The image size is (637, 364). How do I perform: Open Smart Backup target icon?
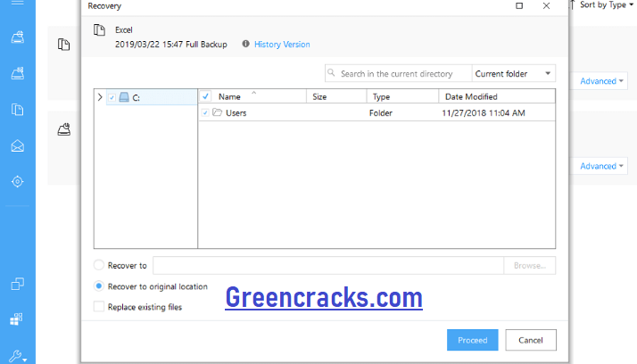[x=18, y=182]
